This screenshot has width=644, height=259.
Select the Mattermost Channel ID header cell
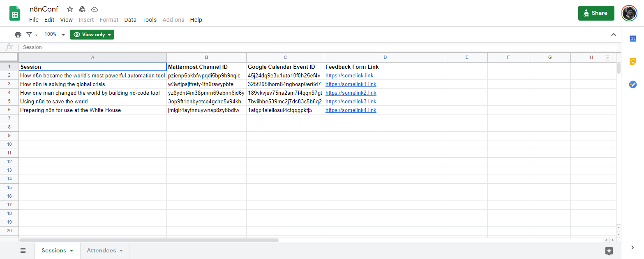click(x=206, y=67)
